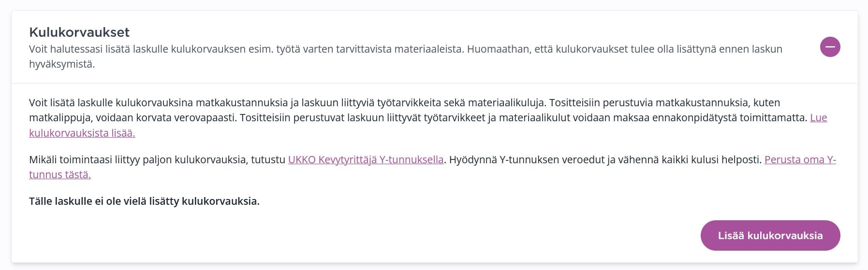Click the word 'hyväksymistä' in the header
The image size is (868, 270).
(x=61, y=64)
